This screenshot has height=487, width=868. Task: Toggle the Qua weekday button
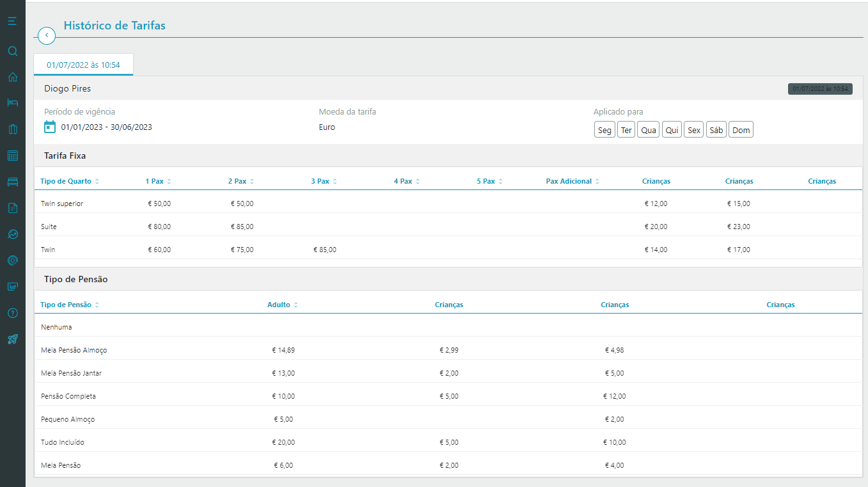pyautogui.click(x=648, y=130)
